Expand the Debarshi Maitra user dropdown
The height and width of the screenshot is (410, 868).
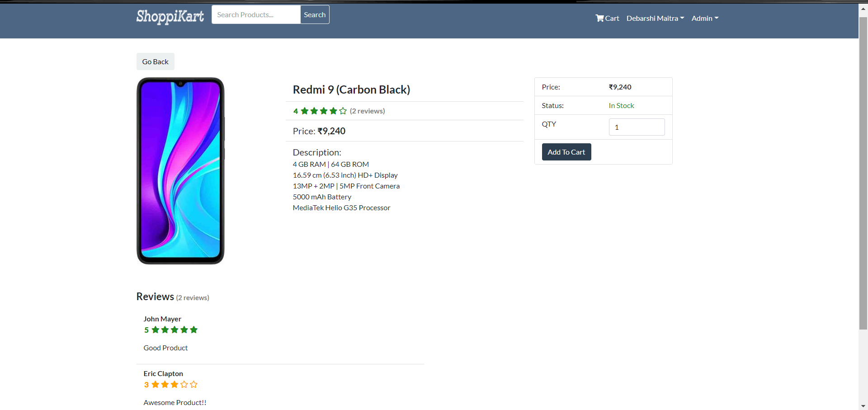(655, 18)
